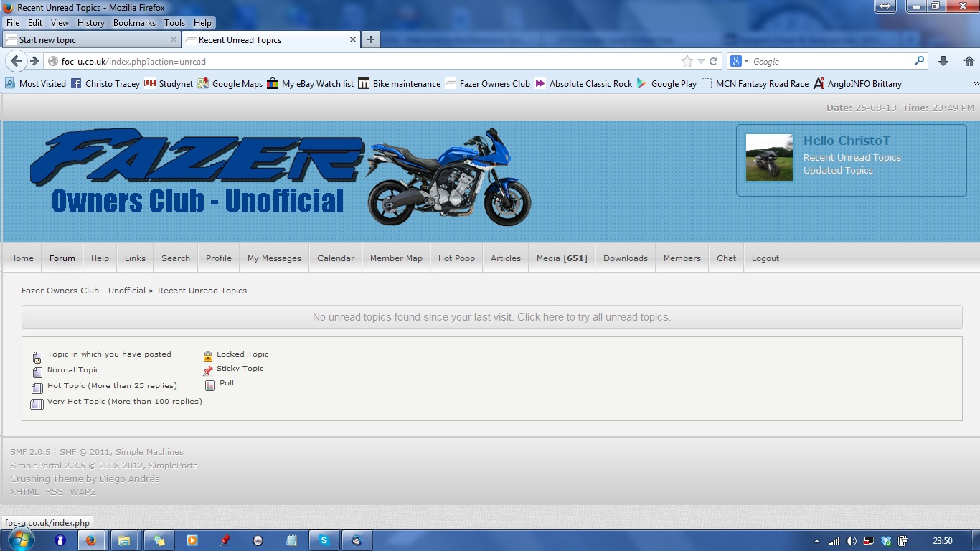The height and width of the screenshot is (551, 980).
Task: Close the Start new topic tab
Action: tap(174, 39)
